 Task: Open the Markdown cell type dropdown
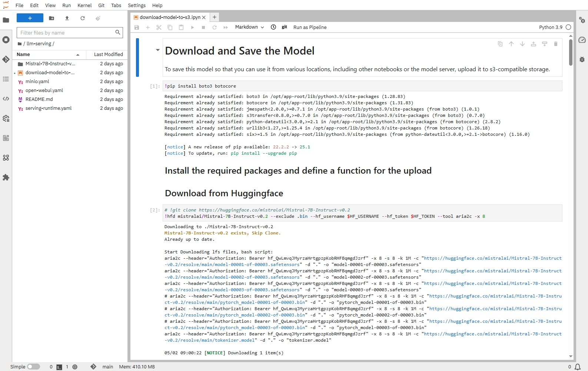tap(249, 27)
